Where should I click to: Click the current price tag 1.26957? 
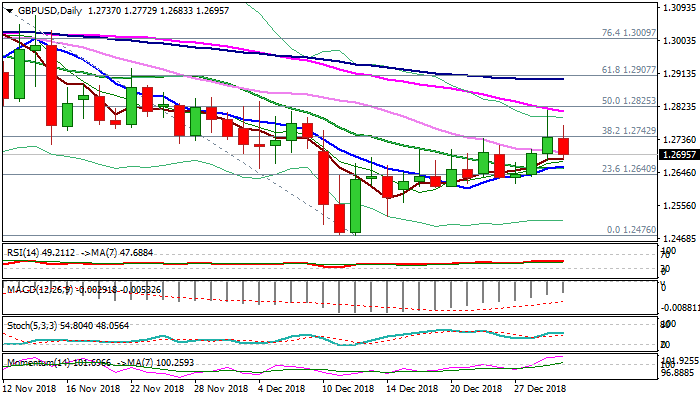[667, 156]
